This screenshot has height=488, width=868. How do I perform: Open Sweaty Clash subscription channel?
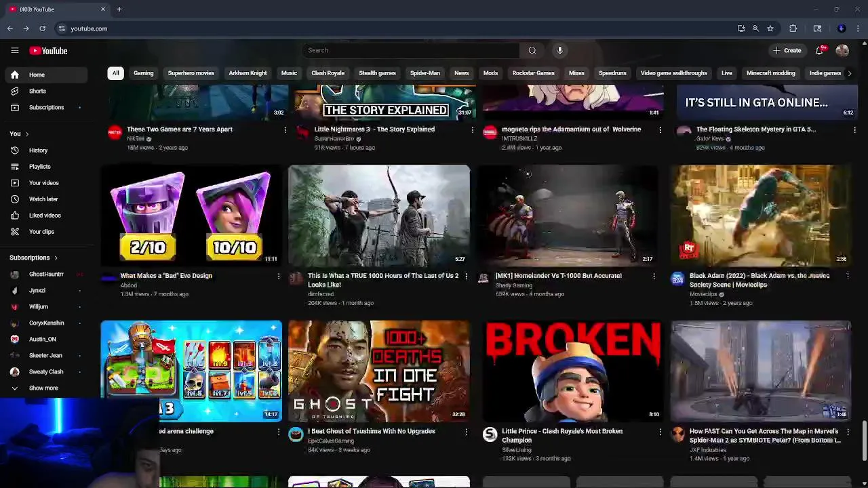(46, 371)
